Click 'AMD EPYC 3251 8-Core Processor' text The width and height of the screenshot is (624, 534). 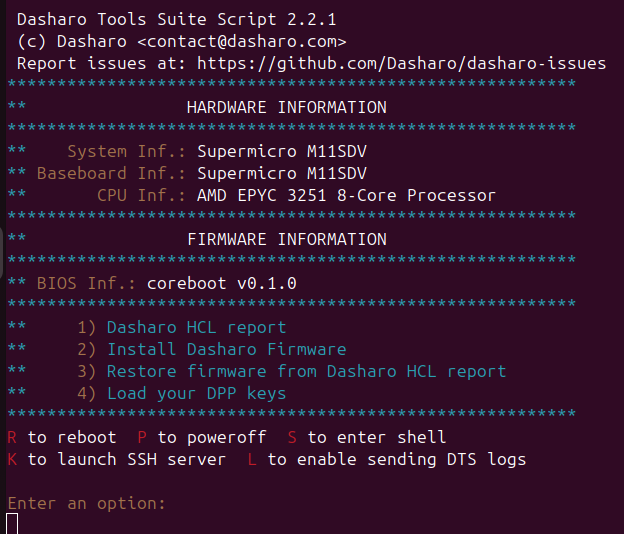(x=346, y=195)
